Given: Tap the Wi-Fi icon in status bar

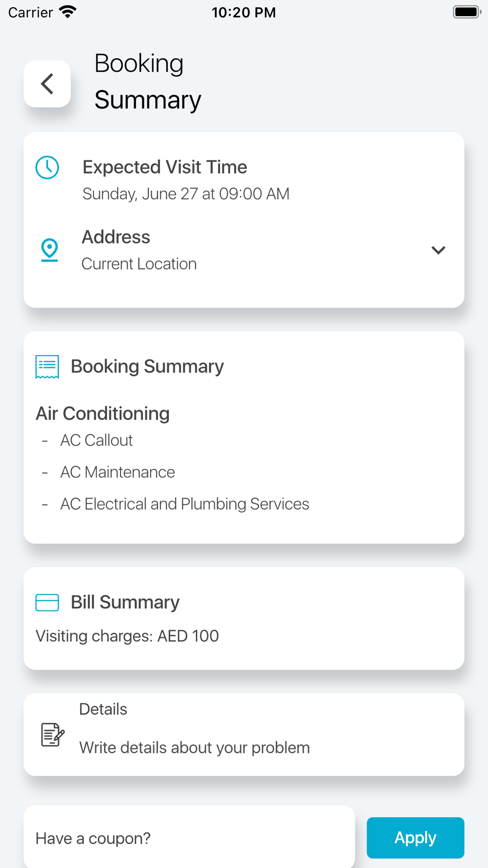Looking at the screenshot, I should (x=68, y=12).
